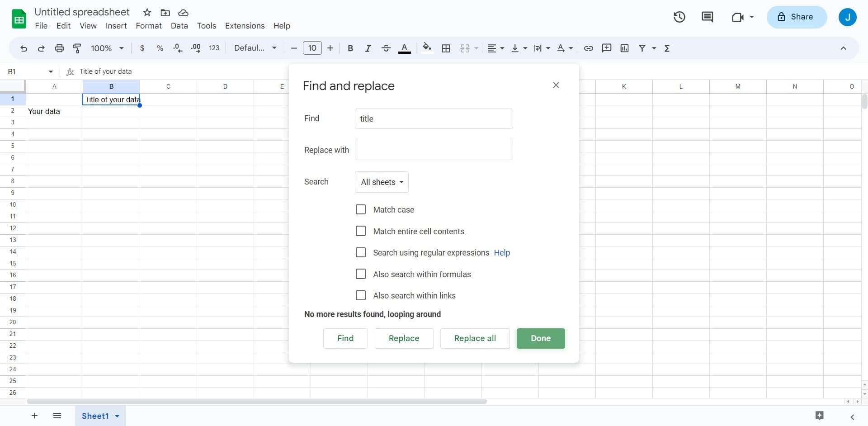
Task: Enable the Match case checkbox
Action: (361, 209)
